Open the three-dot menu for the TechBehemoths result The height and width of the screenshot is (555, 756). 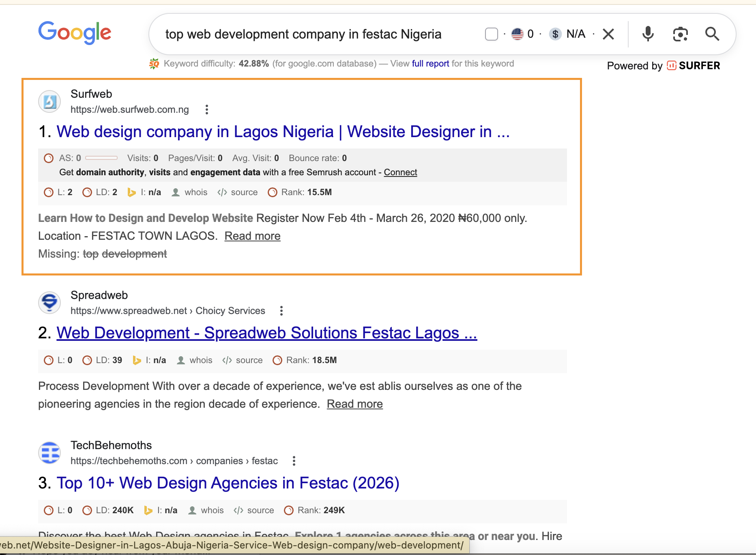coord(294,461)
